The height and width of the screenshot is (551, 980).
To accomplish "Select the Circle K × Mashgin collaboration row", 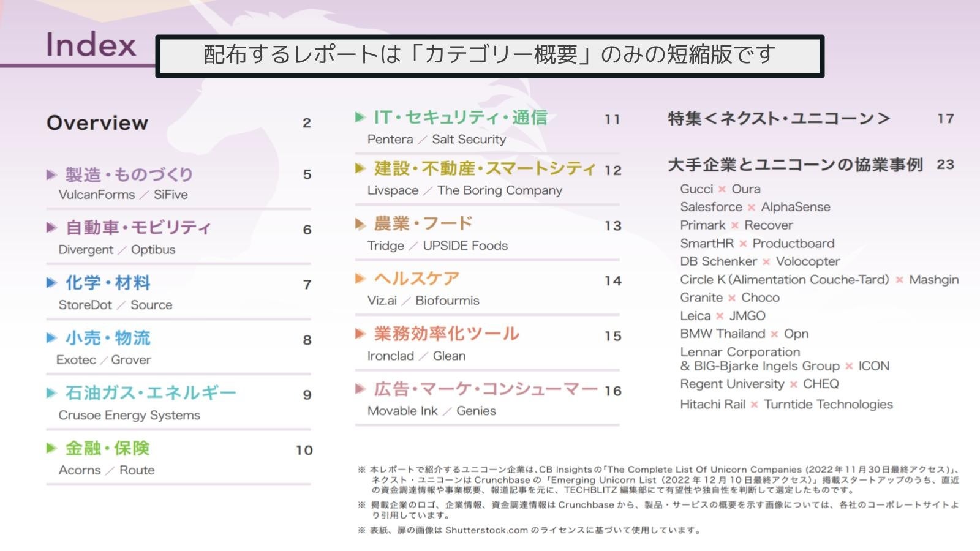I will pyautogui.click(x=820, y=280).
